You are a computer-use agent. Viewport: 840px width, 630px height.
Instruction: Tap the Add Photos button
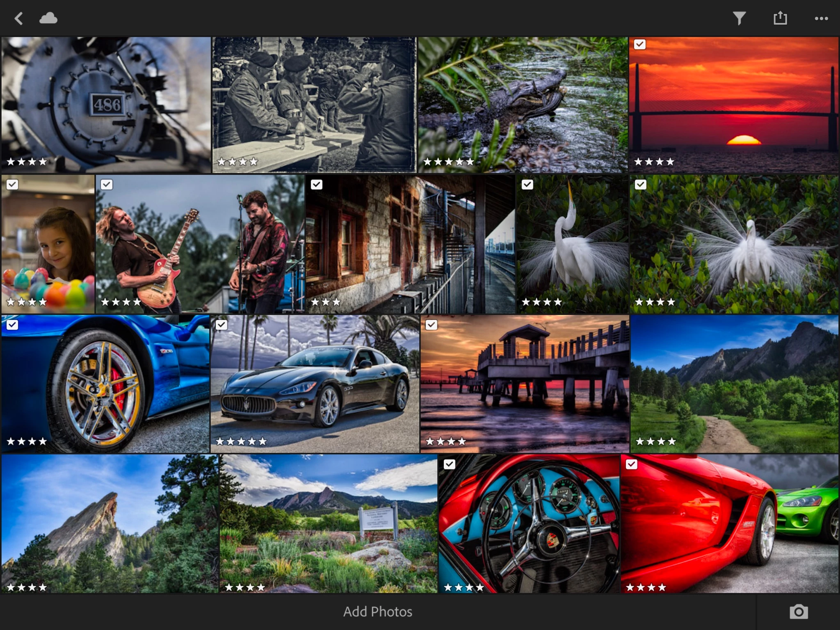pyautogui.click(x=377, y=612)
